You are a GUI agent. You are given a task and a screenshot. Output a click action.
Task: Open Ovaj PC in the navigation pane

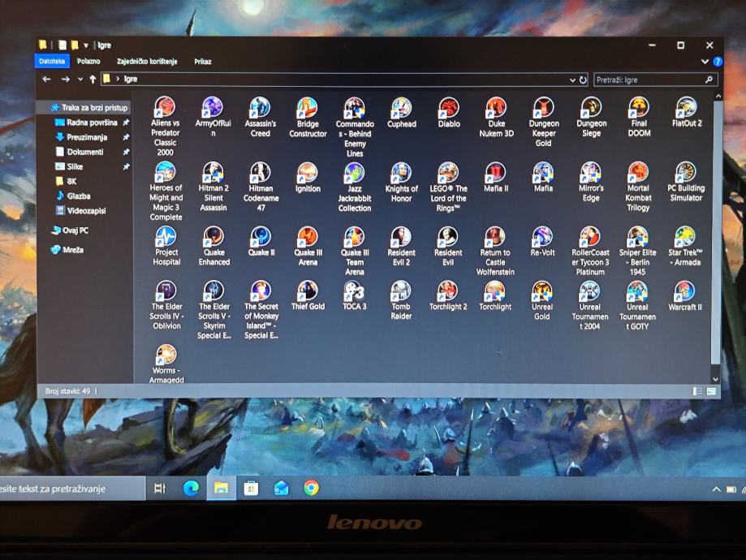[71, 230]
